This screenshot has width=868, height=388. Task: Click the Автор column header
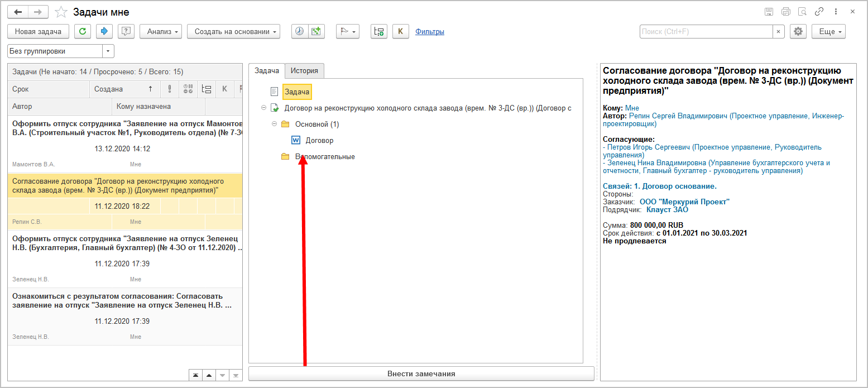tap(60, 106)
